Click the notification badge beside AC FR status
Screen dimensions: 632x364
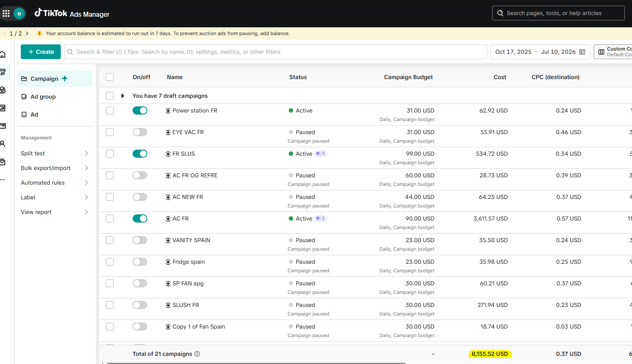[x=321, y=218]
